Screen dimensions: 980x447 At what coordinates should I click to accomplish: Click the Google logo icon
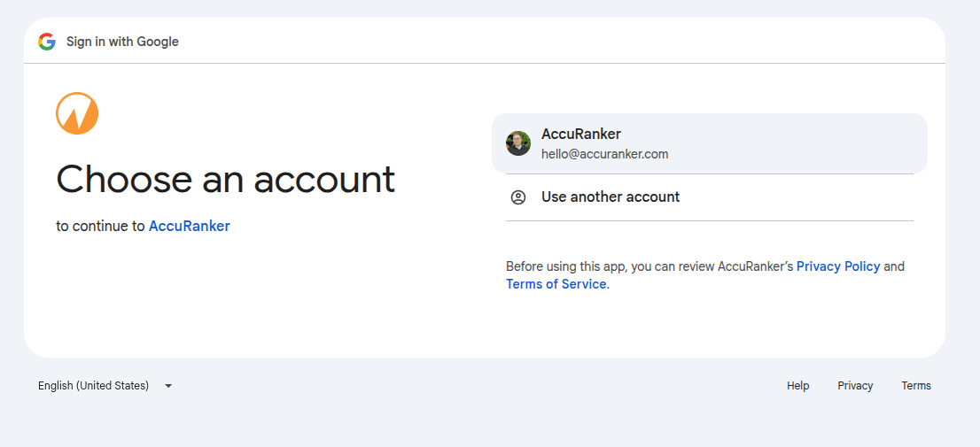[x=47, y=42]
